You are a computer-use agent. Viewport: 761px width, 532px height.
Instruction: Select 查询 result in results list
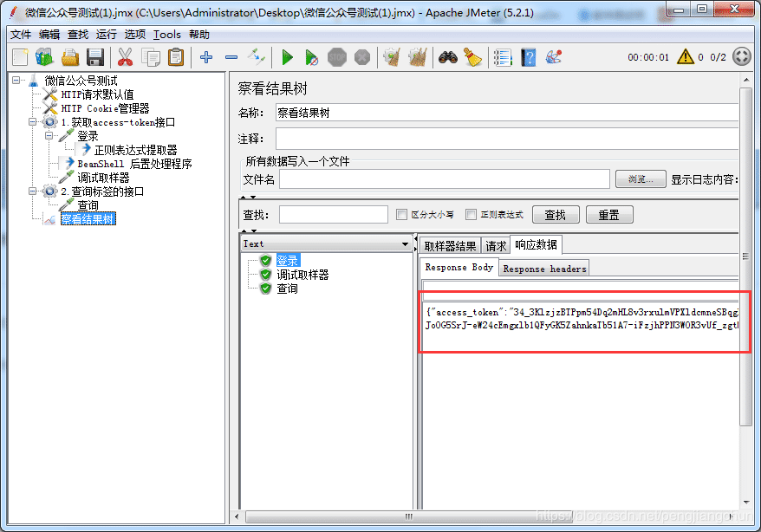tap(287, 289)
